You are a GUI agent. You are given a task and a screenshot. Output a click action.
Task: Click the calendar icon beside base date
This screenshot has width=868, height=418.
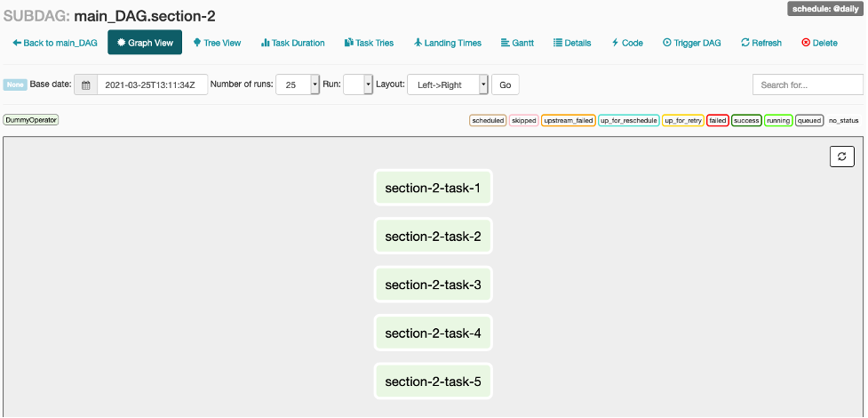click(x=86, y=85)
